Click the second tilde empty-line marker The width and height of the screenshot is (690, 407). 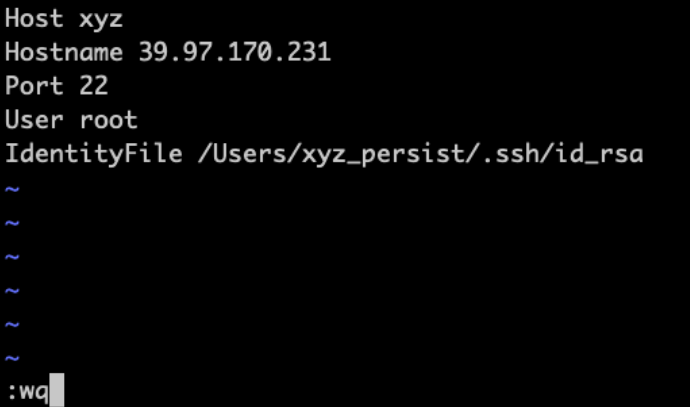point(12,224)
